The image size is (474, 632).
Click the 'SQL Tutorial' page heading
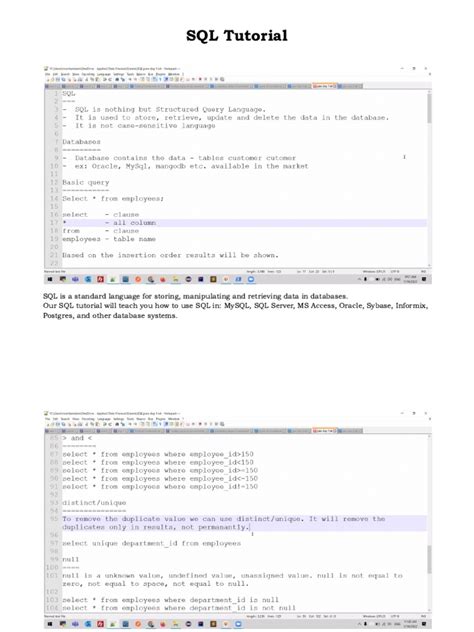237,35
